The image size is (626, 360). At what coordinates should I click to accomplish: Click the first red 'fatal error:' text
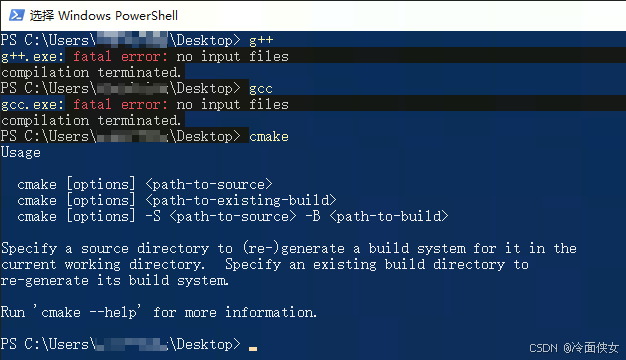(120, 57)
